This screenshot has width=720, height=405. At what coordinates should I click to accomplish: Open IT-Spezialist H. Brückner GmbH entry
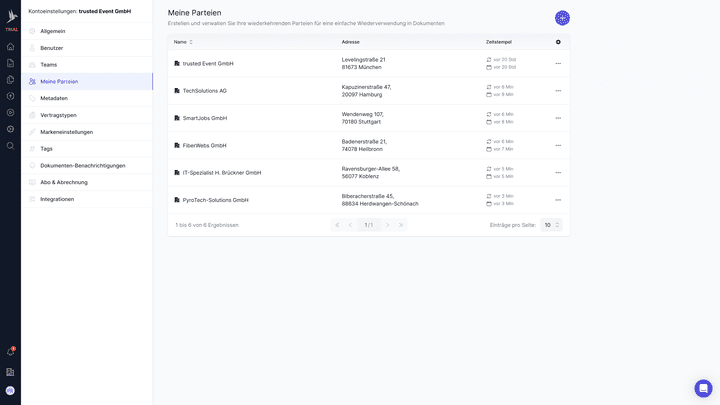point(221,173)
